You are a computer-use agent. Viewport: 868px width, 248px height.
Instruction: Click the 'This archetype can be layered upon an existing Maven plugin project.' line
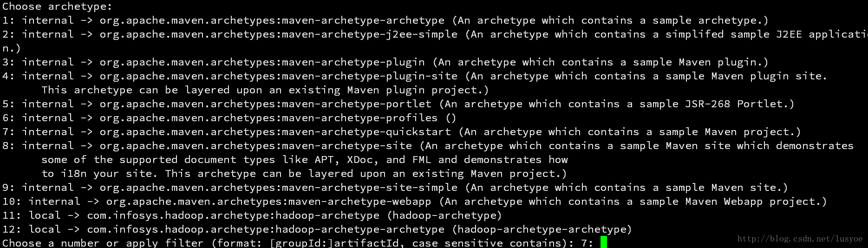[265, 90]
